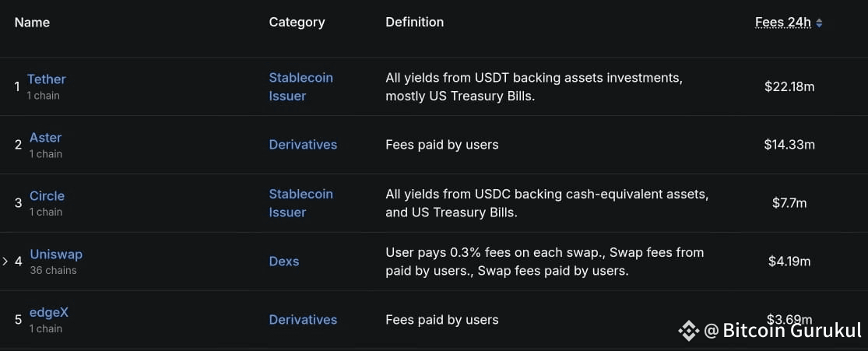
Task: Click Tether's $22.18m fees value
Action: click(x=789, y=86)
